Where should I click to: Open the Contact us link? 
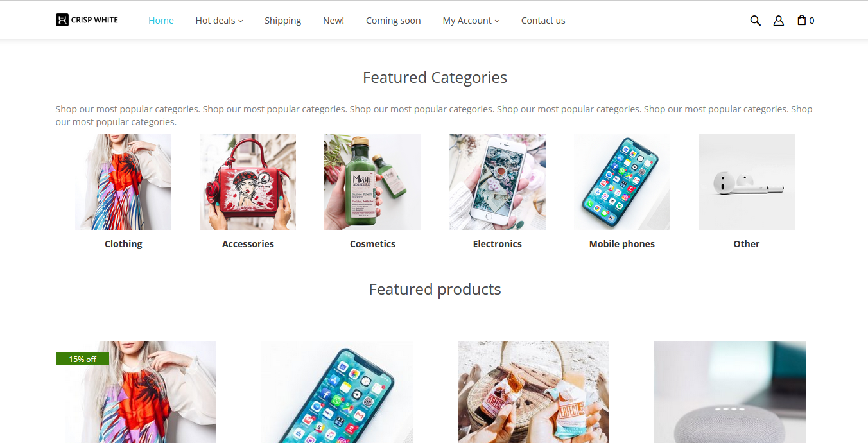click(543, 21)
